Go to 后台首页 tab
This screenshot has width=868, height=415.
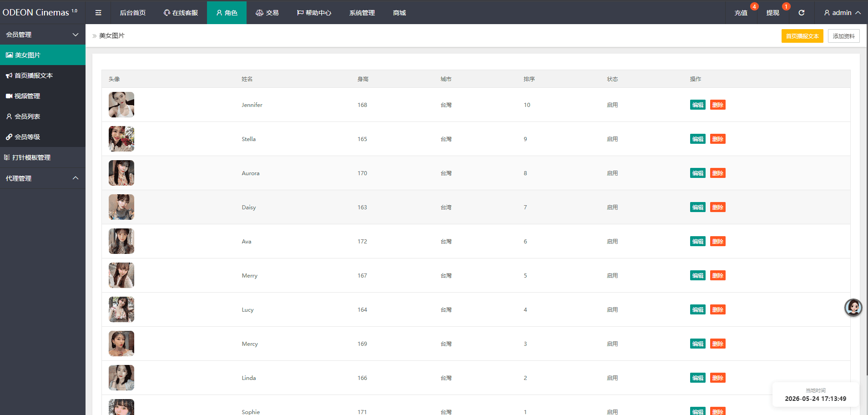point(133,13)
